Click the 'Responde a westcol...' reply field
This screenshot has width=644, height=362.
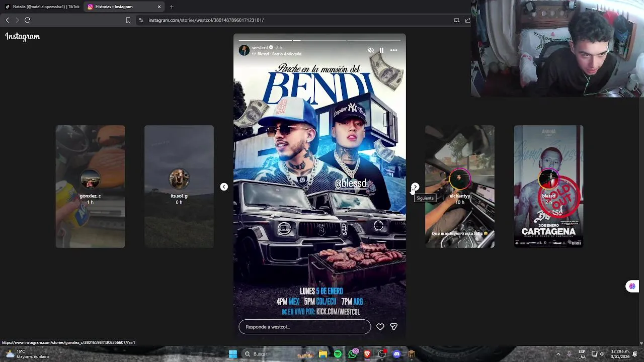[305, 327]
